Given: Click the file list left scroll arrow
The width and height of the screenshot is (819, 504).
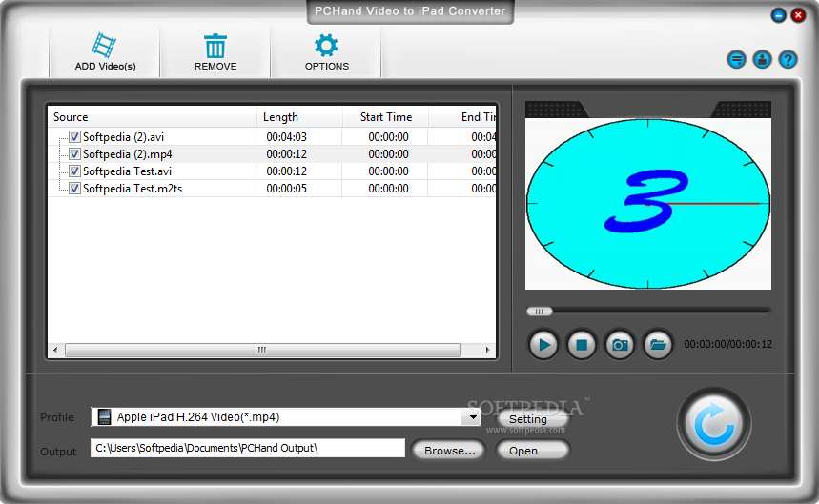Looking at the screenshot, I should point(56,350).
